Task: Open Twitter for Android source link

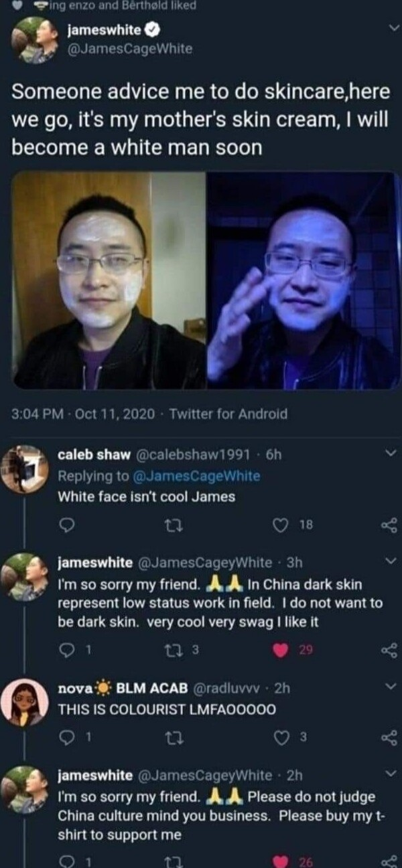Action: pos(228,414)
